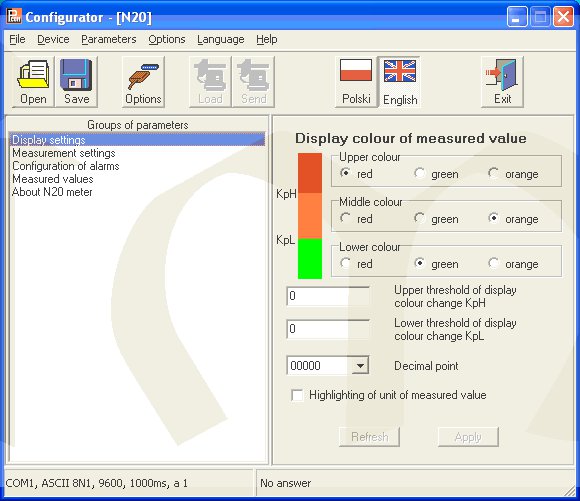Screen dimensions: 580x501
Task: Click the Open folder toolbar icon
Action: click(x=33, y=75)
